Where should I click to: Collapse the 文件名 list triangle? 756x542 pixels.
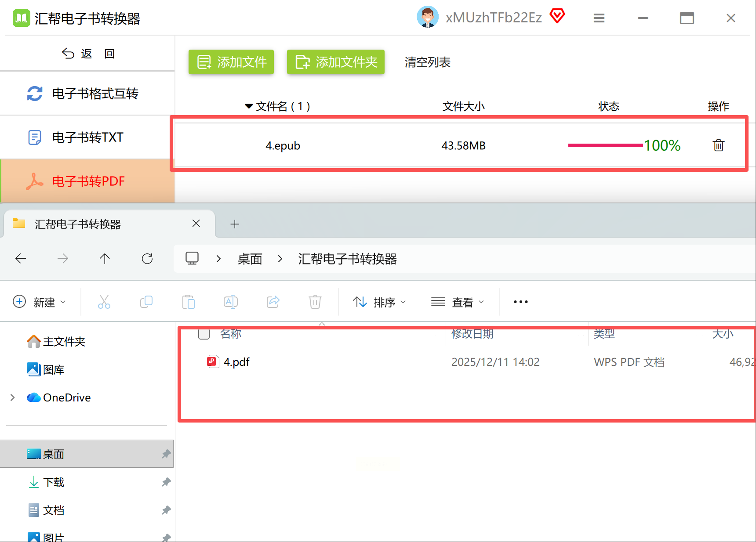249,106
